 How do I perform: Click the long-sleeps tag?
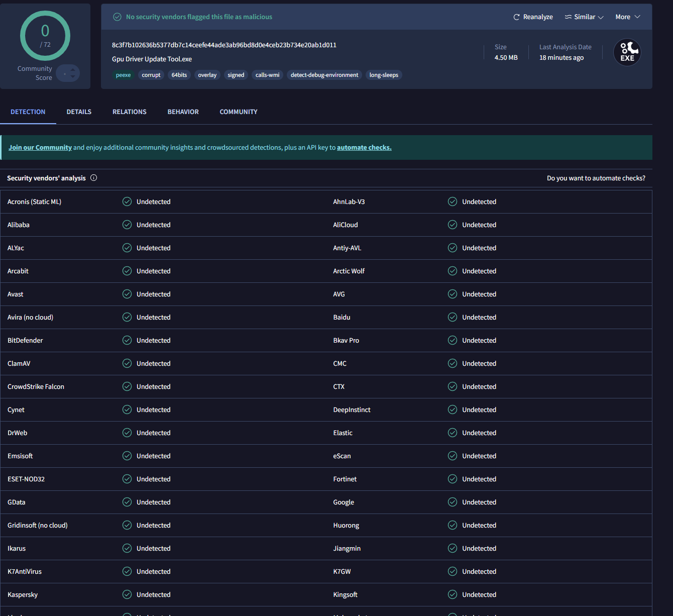pyautogui.click(x=384, y=75)
